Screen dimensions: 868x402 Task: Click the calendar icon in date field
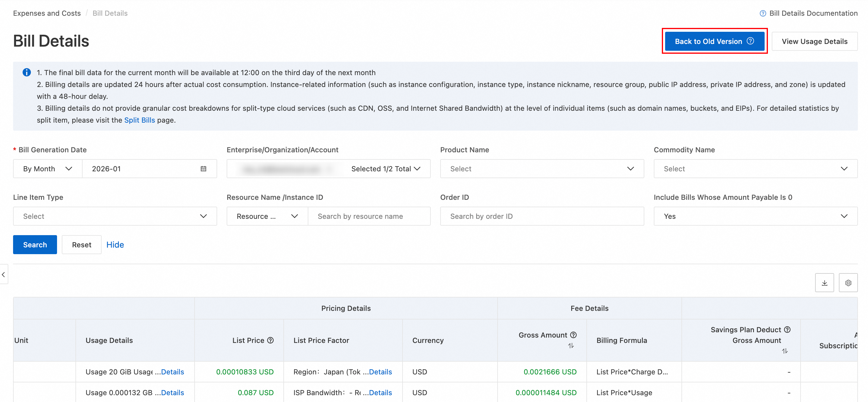pyautogui.click(x=203, y=169)
